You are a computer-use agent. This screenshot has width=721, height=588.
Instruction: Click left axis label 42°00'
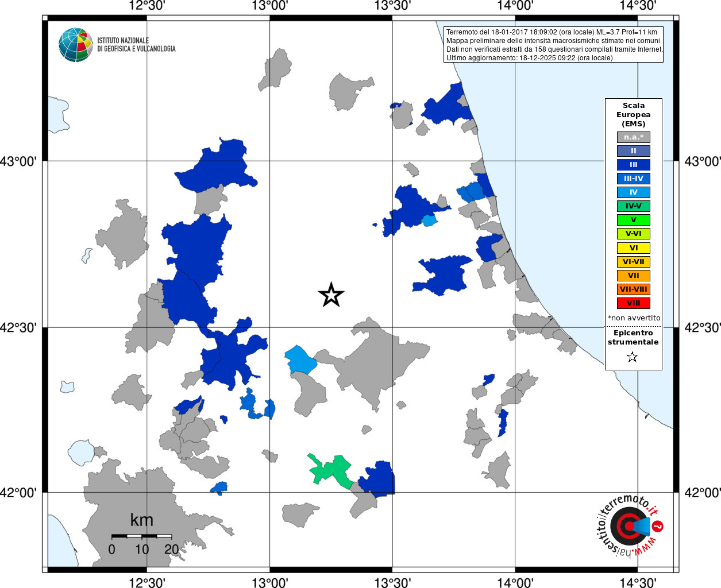[x=18, y=493]
